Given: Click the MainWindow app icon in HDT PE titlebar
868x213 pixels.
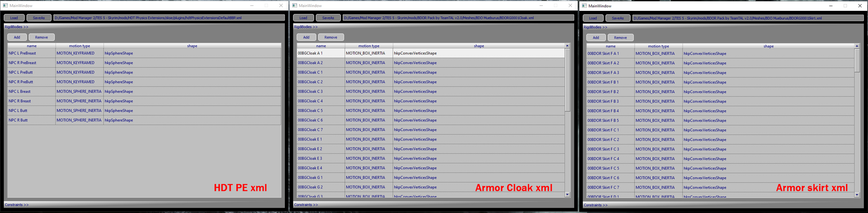Looking at the screenshot, I should pyautogui.click(x=5, y=5).
